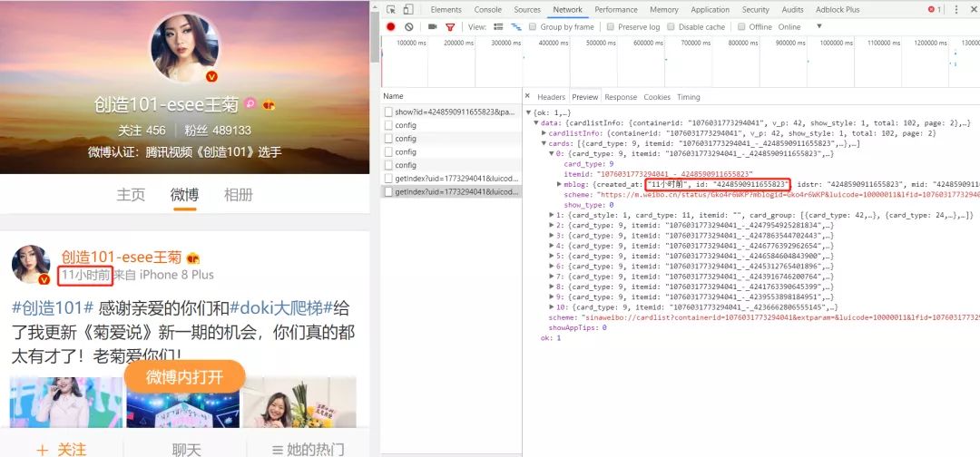980x457 pixels.
Task: Switch to the Application tab
Action: pos(710,9)
